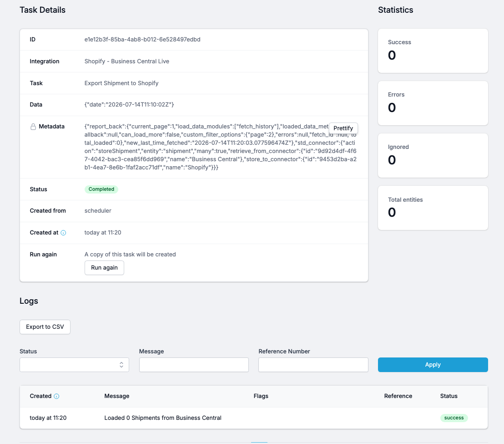The height and width of the screenshot is (444, 504).
Task: Focus the Reference Number input field
Action: click(x=313, y=365)
